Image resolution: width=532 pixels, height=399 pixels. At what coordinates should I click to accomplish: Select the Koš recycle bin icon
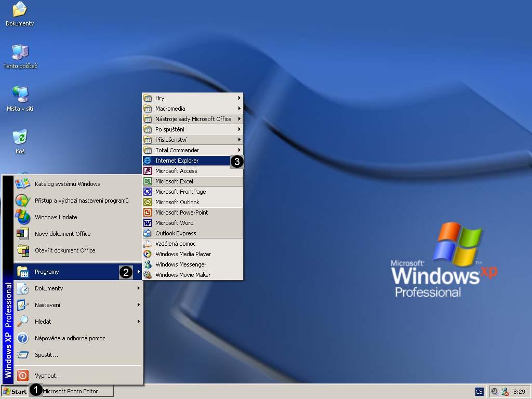tap(20, 141)
